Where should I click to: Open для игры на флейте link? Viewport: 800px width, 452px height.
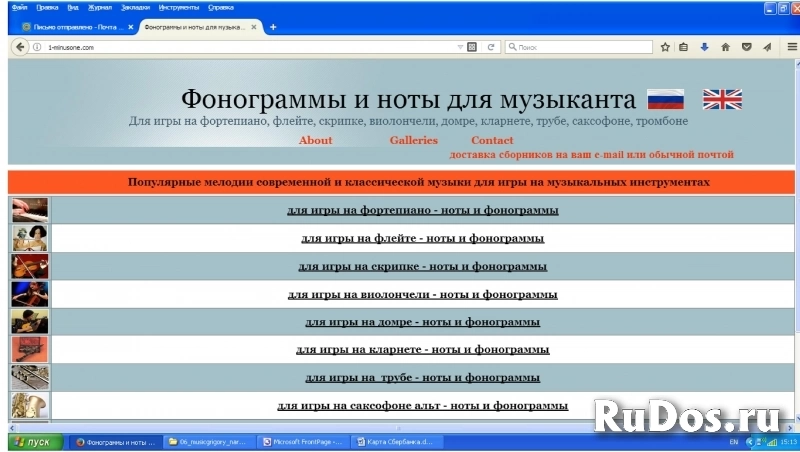tap(422, 238)
